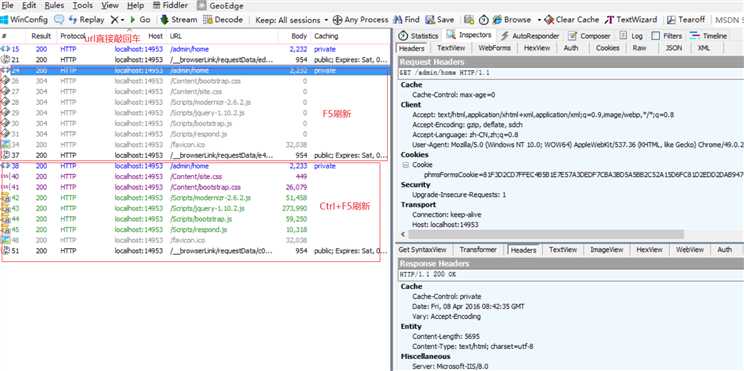The image size is (744, 371).
Task: Click the Any Process target icon
Action: pos(337,19)
